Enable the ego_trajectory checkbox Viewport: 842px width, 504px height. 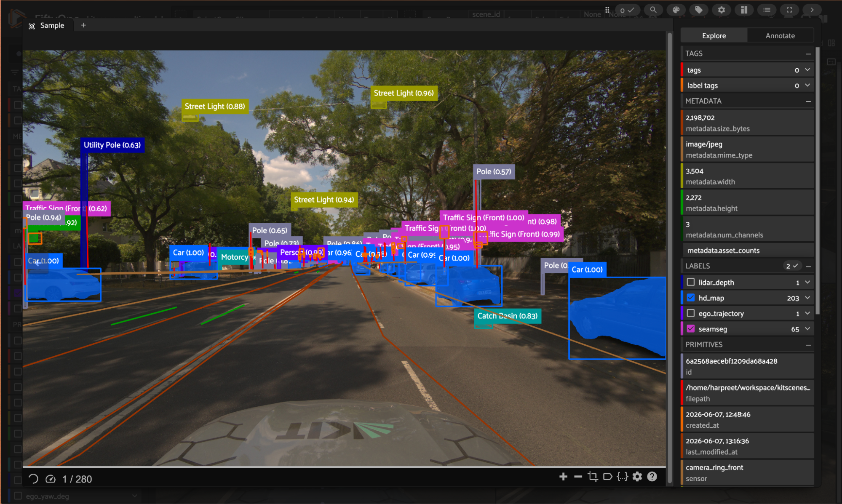(x=691, y=313)
